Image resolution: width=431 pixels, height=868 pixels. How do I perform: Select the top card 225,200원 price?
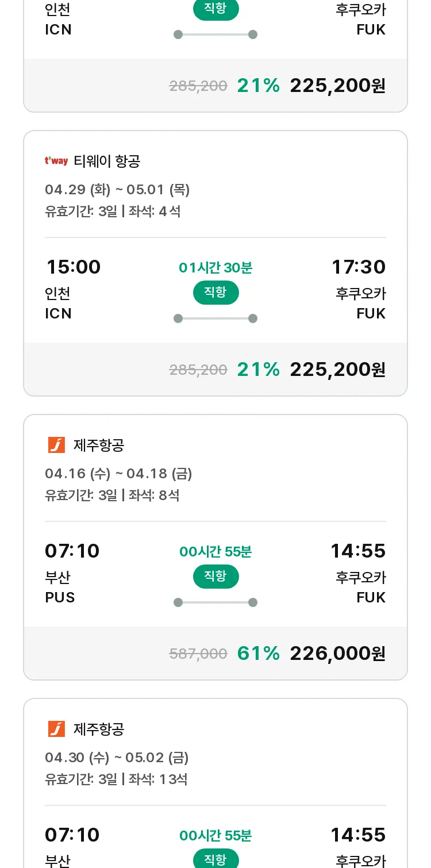click(x=337, y=85)
